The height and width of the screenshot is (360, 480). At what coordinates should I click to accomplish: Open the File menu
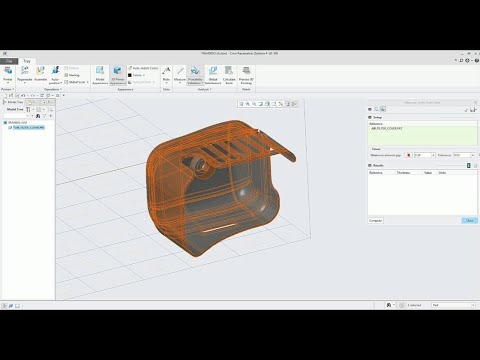(x=9, y=61)
